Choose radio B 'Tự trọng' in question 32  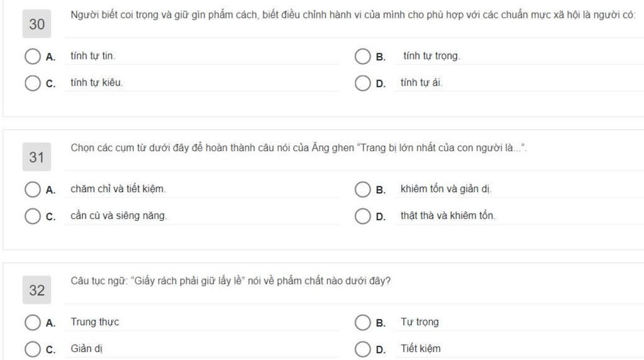[x=363, y=323]
